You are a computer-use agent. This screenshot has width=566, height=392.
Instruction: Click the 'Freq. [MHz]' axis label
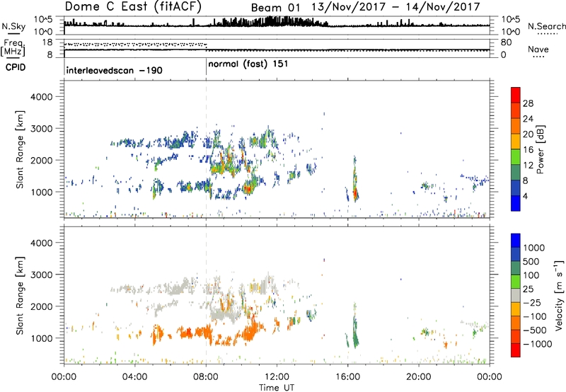click(x=13, y=48)
